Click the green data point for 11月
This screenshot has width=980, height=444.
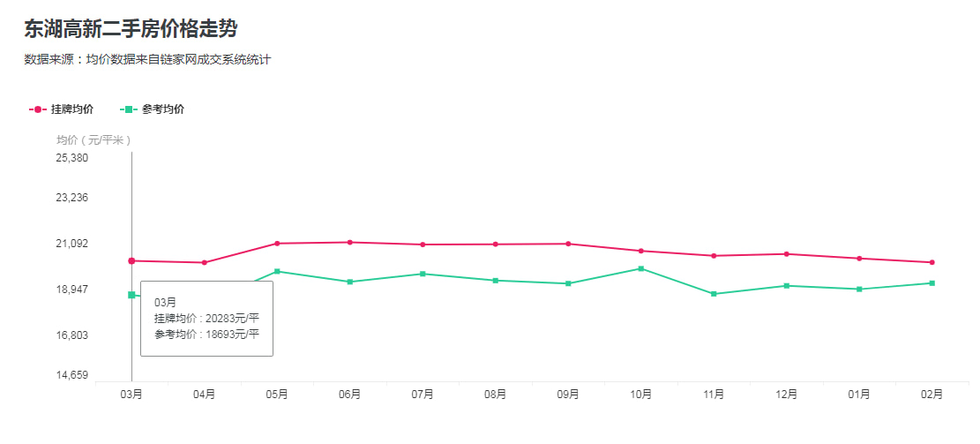(714, 294)
